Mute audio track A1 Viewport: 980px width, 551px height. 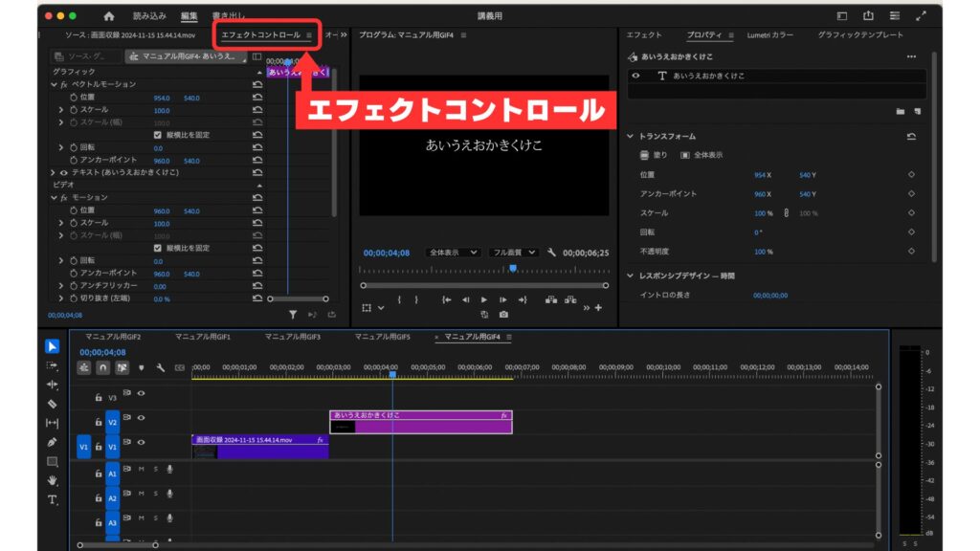coord(142,469)
